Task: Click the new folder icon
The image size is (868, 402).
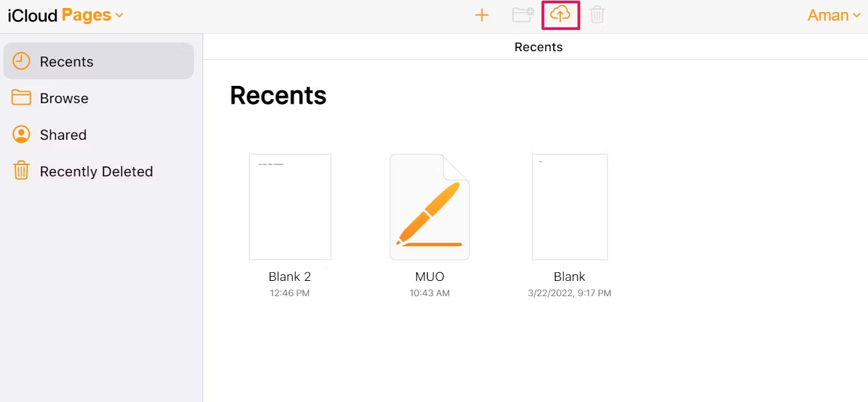Action: pyautogui.click(x=522, y=15)
